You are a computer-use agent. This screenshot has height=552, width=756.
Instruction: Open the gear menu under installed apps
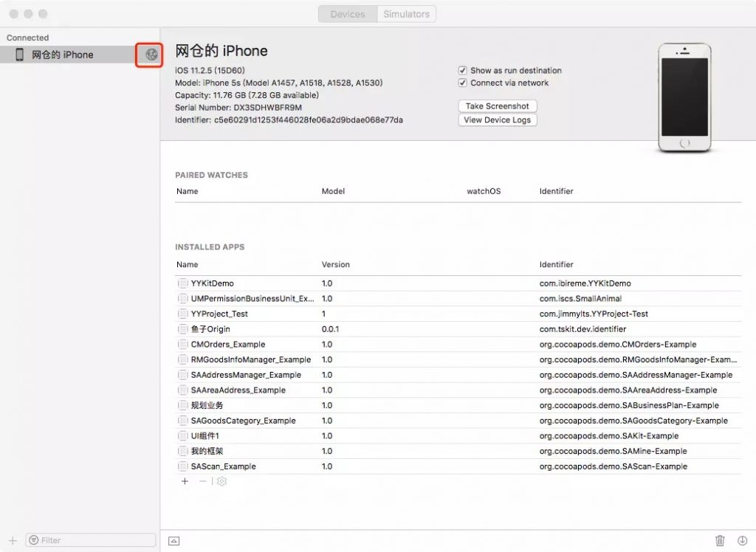[x=221, y=481]
